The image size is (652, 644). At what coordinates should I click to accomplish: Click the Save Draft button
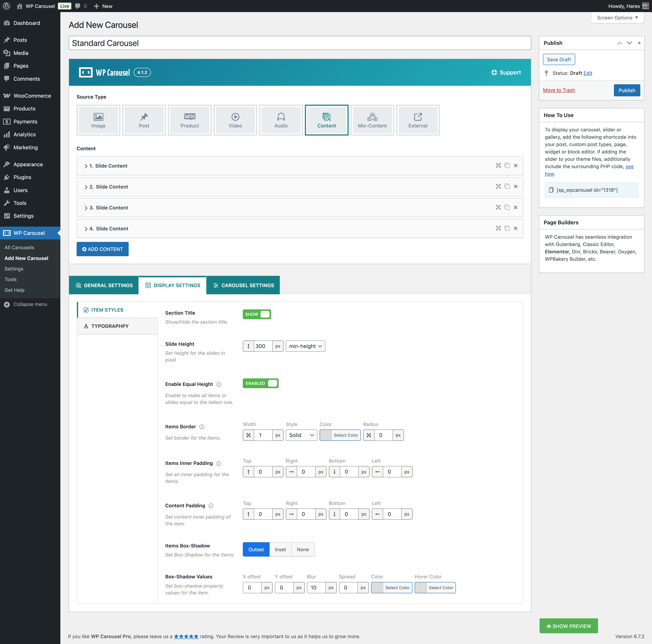tap(559, 59)
